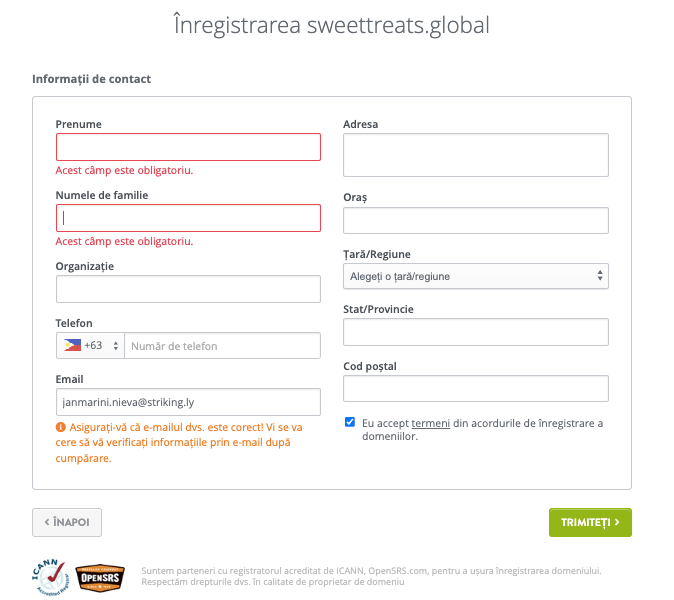Uncheck the domain terms acceptance checkbox
The width and height of the screenshot is (674, 600).
pyautogui.click(x=350, y=422)
